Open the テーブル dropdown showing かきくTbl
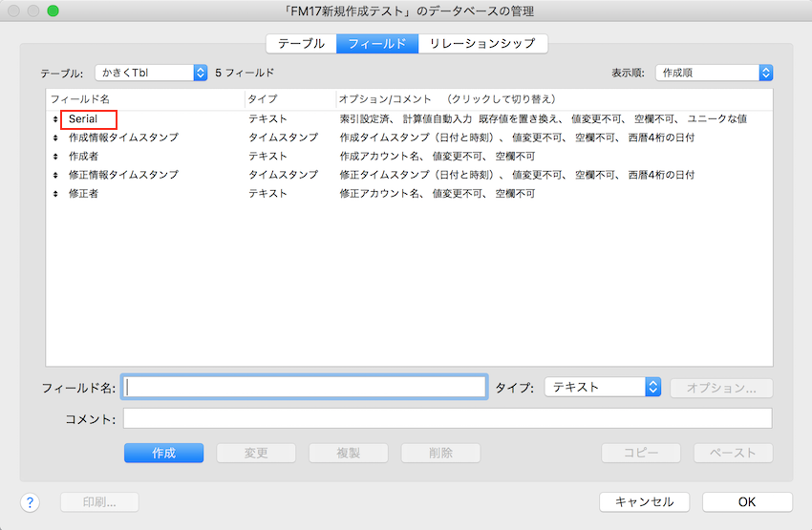Viewport: 812px width, 530px height. (151, 73)
